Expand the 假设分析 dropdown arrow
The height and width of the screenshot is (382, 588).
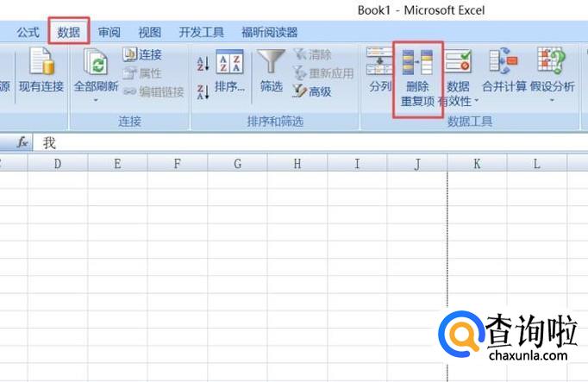(x=552, y=100)
